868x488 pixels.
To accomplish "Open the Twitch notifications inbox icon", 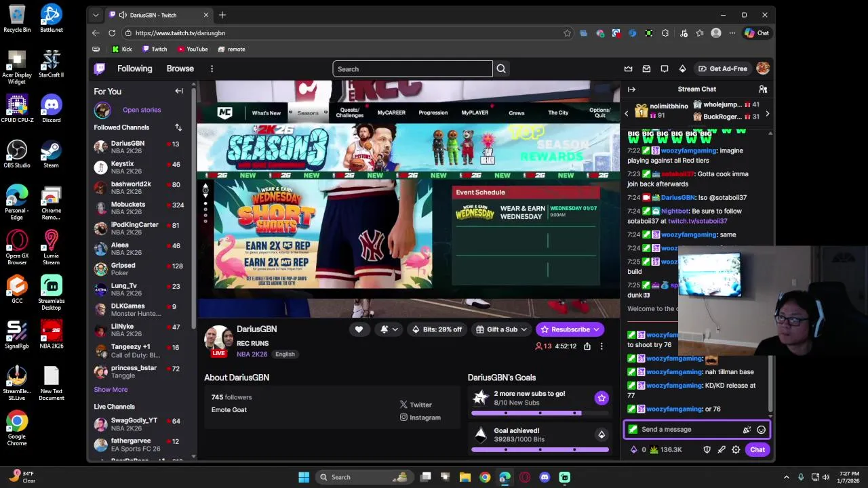I will point(646,68).
